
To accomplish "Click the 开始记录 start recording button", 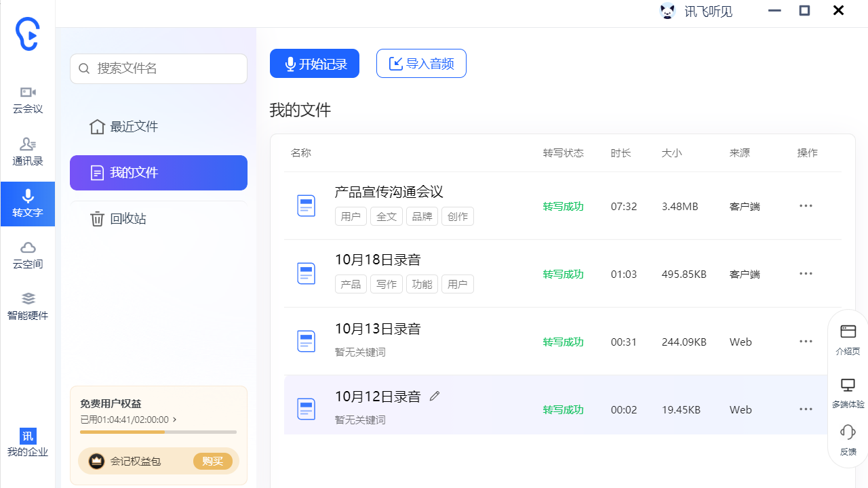I will (315, 64).
